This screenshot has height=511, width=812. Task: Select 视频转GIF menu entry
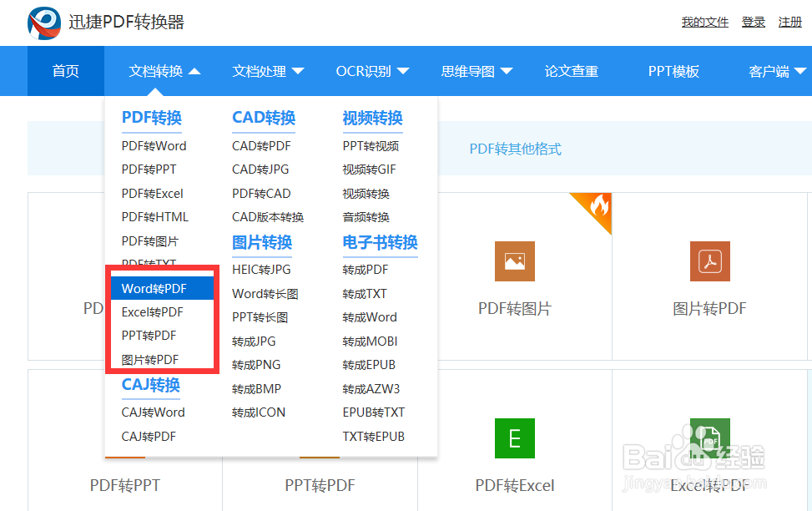[x=369, y=169]
